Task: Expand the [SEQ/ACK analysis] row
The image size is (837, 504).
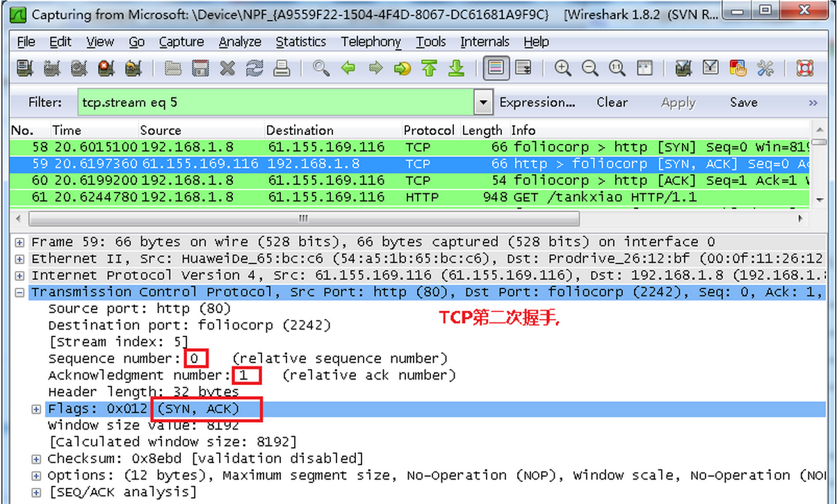Action: 36,492
